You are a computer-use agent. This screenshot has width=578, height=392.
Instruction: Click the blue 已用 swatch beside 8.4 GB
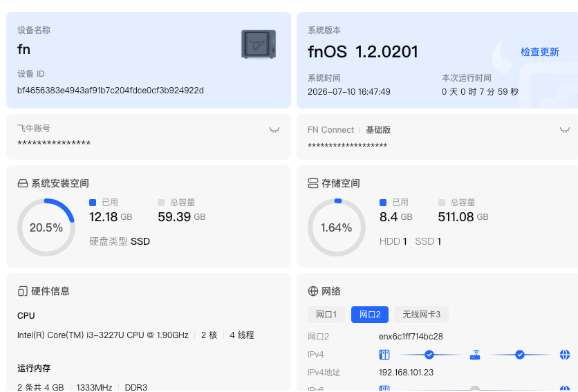point(383,203)
